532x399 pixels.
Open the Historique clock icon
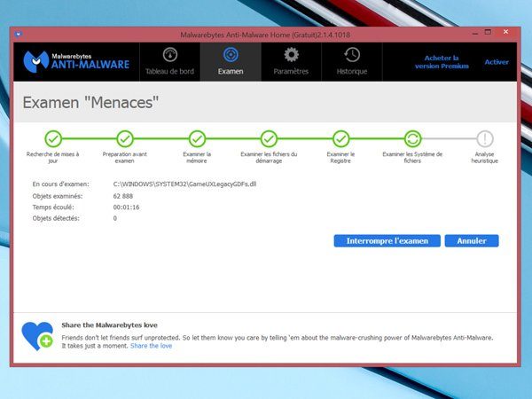tap(352, 55)
